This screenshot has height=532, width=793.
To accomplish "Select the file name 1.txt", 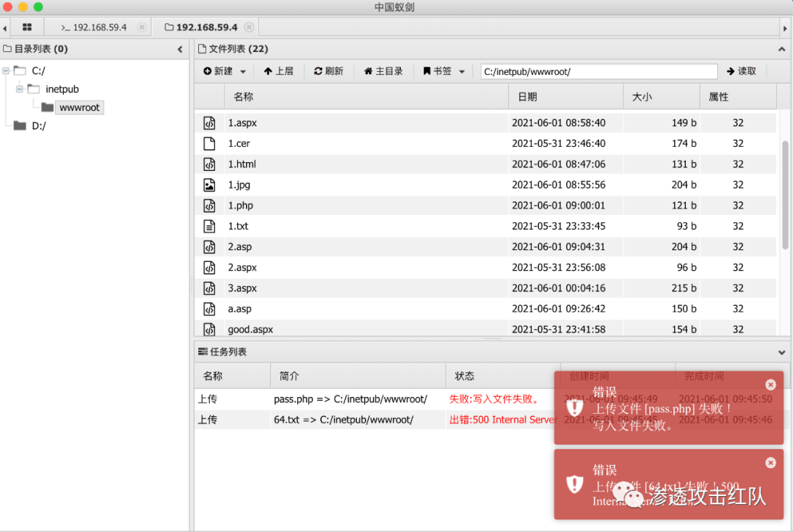I will [238, 226].
